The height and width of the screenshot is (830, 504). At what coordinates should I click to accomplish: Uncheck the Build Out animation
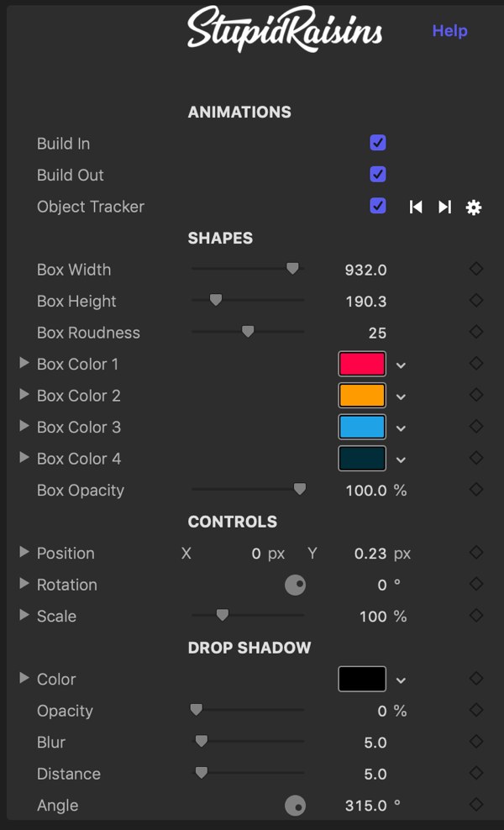point(377,174)
